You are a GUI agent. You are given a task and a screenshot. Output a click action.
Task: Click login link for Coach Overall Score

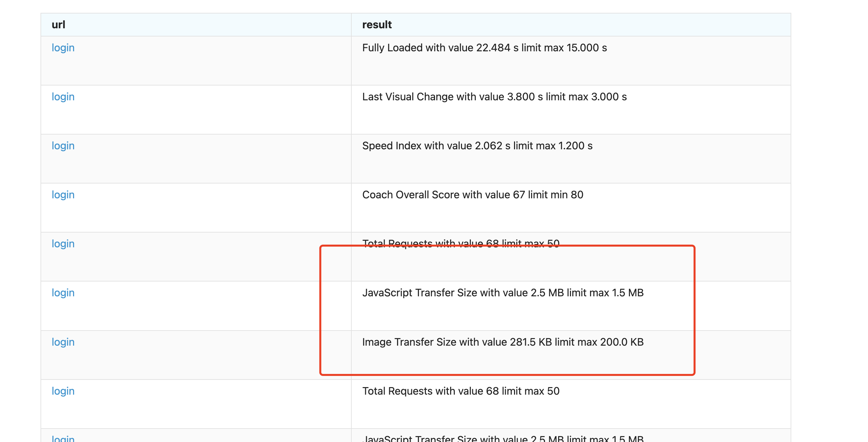(x=63, y=195)
